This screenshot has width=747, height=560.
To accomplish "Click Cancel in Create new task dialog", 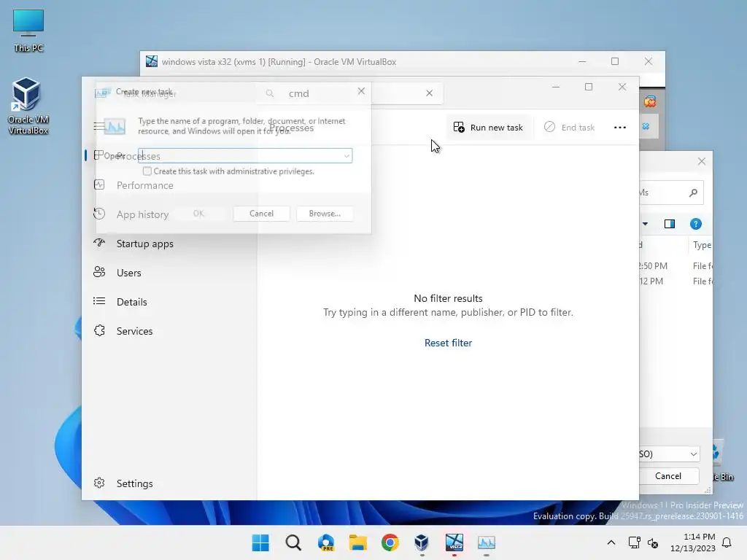I will 261,214.
